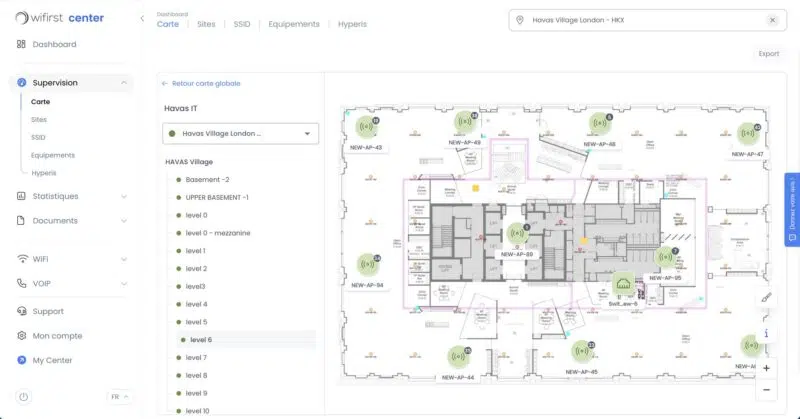
Task: Select floor level 5
Action: point(196,323)
